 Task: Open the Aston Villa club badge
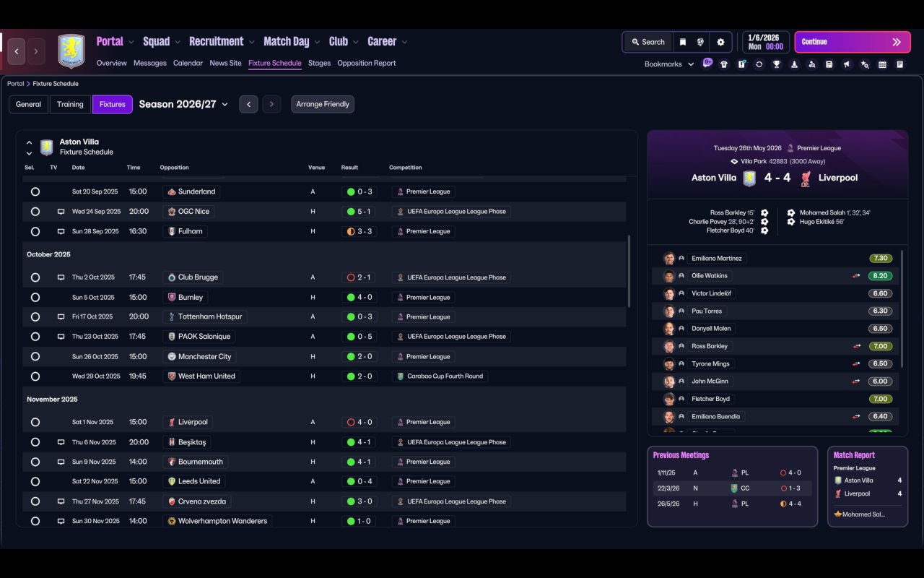coord(71,51)
